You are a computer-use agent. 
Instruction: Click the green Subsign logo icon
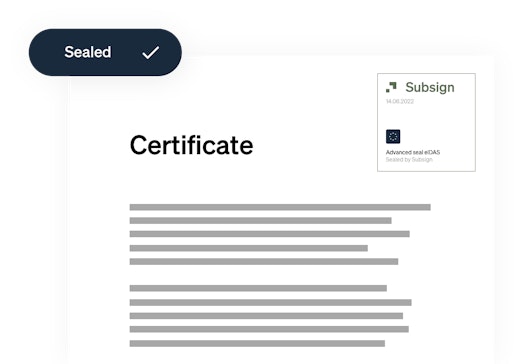pos(391,87)
